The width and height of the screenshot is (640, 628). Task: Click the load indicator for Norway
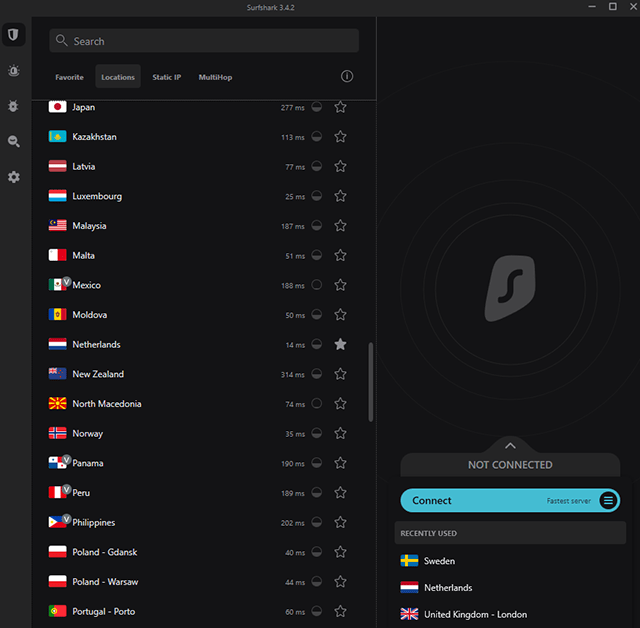(x=316, y=433)
